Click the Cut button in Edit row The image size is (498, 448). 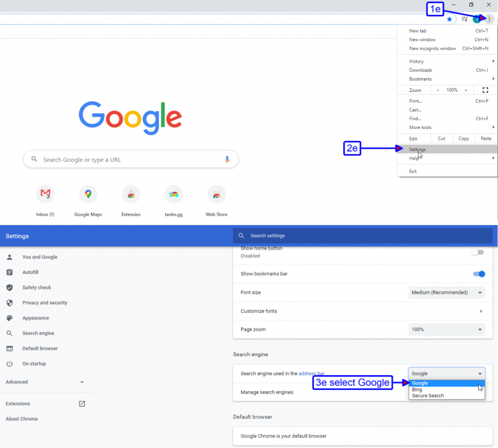(x=441, y=139)
